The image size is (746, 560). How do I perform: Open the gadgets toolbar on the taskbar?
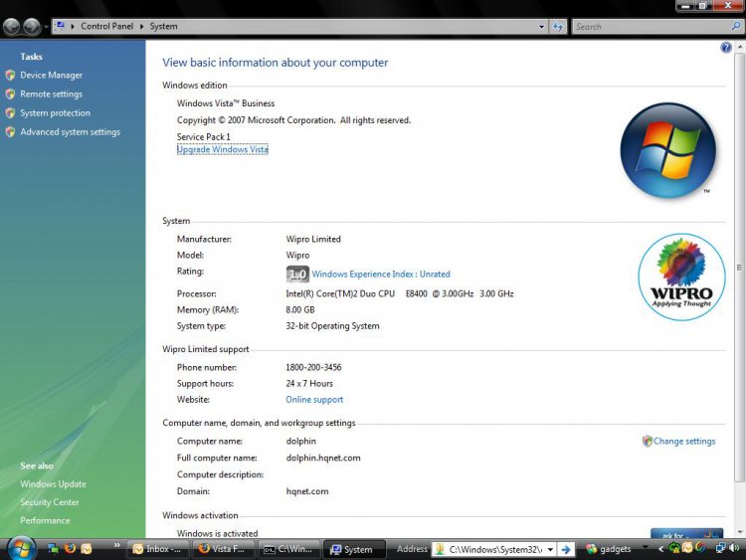(609, 549)
